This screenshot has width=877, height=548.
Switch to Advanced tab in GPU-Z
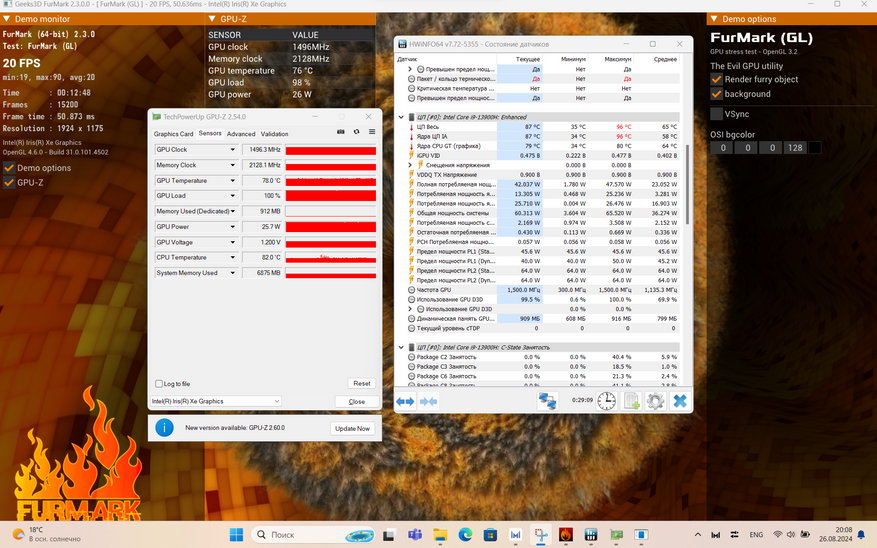pos(241,134)
